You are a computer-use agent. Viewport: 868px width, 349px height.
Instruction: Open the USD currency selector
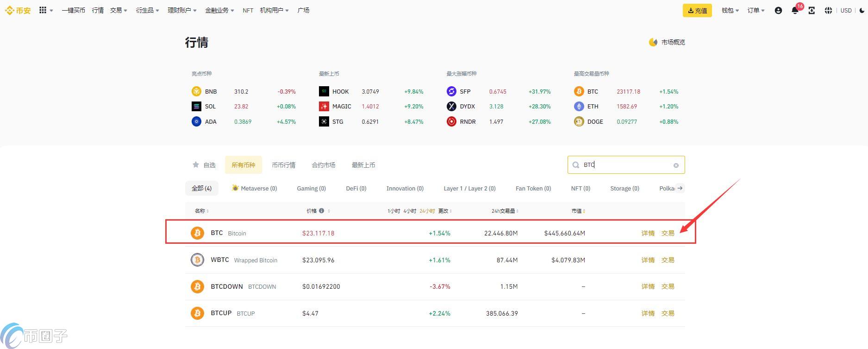[x=846, y=10]
